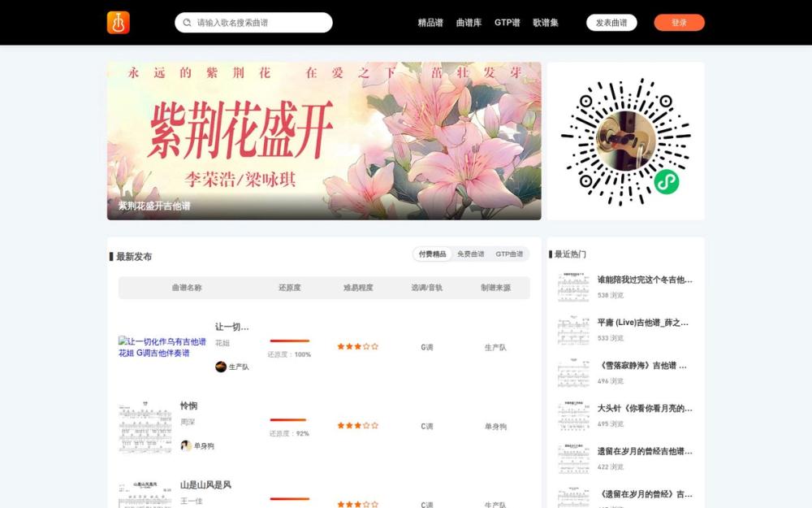
Task: Click the 最近热门 section heading
Action: pos(570,254)
